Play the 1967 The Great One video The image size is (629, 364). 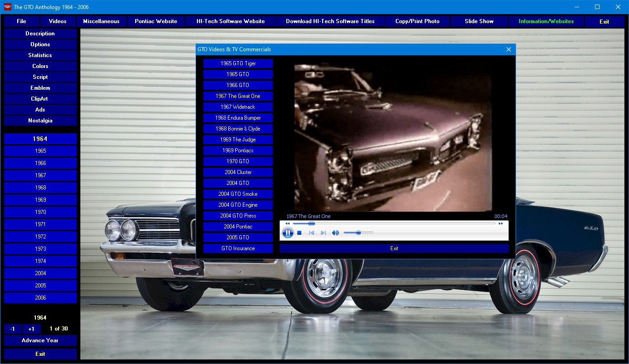tap(238, 96)
